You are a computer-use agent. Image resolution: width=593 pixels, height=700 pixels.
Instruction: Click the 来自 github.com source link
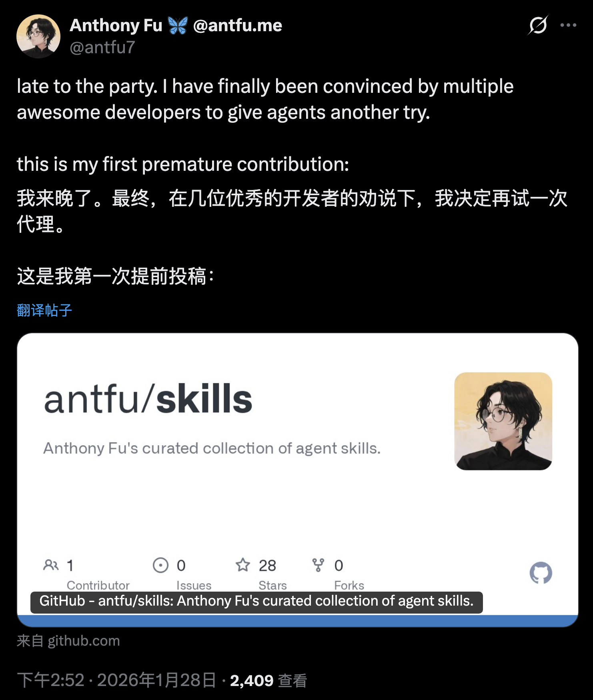click(68, 641)
